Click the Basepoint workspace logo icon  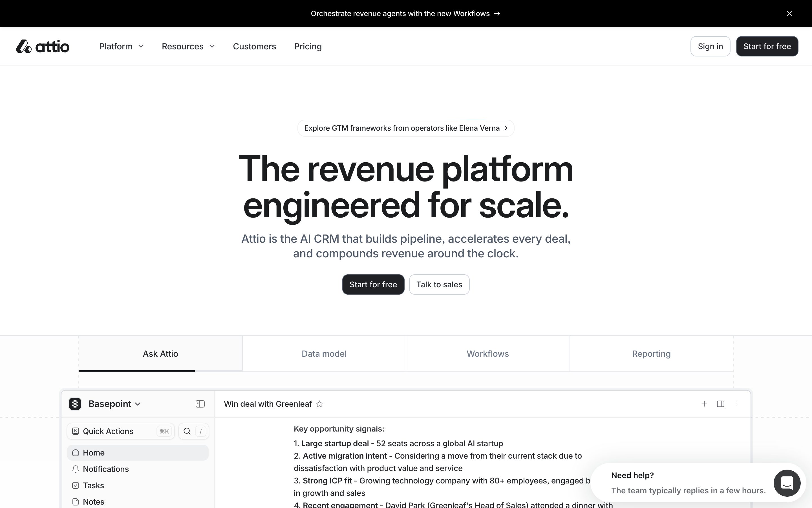[75, 404]
